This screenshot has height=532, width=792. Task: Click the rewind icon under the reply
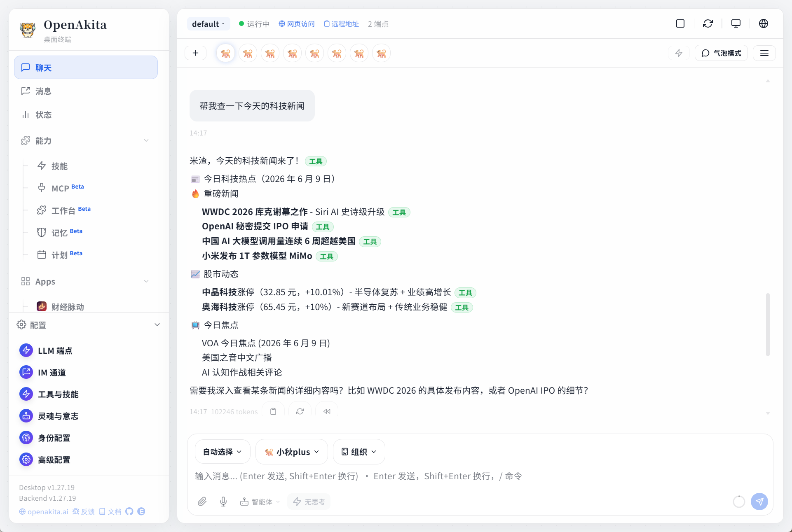[327, 411]
